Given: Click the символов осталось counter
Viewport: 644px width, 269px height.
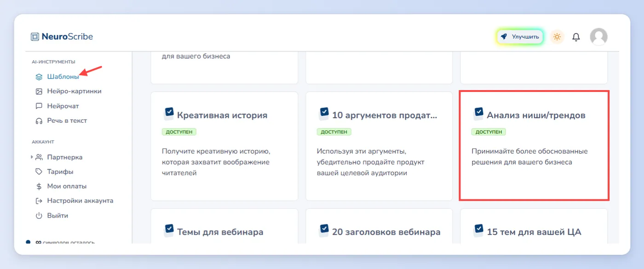Looking at the screenshot, I should click(65, 242).
